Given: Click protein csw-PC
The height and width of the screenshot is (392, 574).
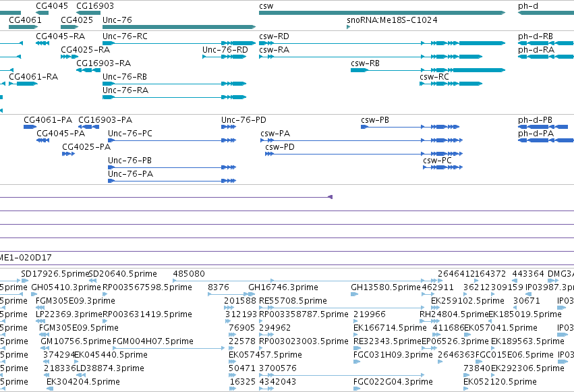Looking at the screenshot, I should click(443, 167).
